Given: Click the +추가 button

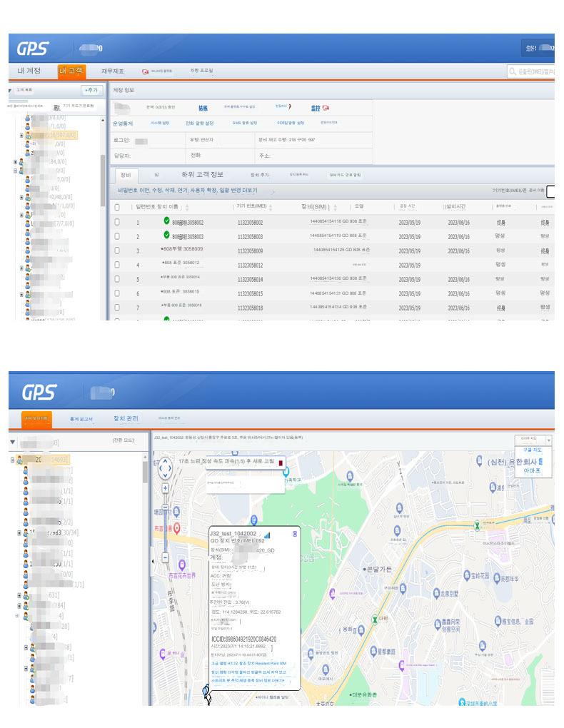Looking at the screenshot, I should coord(92,90).
